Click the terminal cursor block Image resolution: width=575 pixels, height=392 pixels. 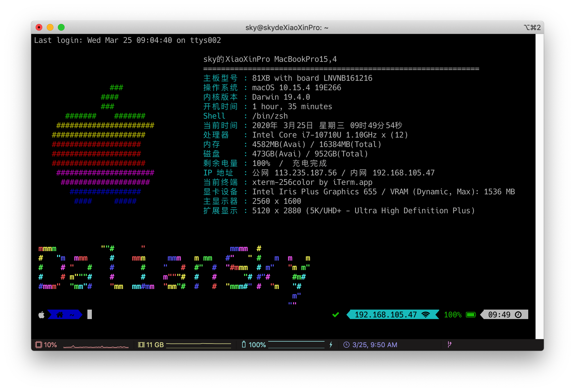90,314
